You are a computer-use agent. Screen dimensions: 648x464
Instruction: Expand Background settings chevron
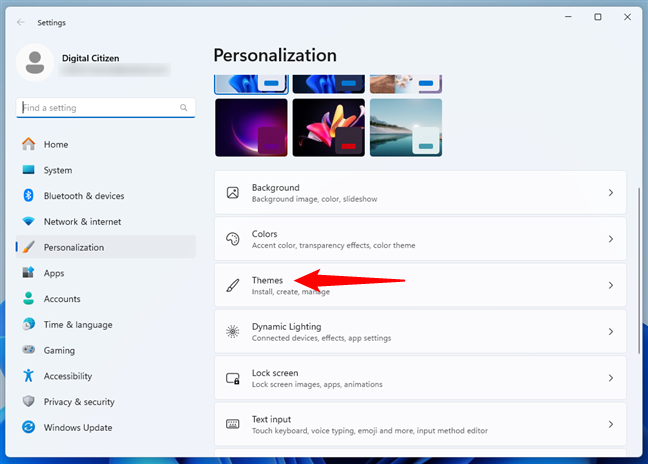610,193
